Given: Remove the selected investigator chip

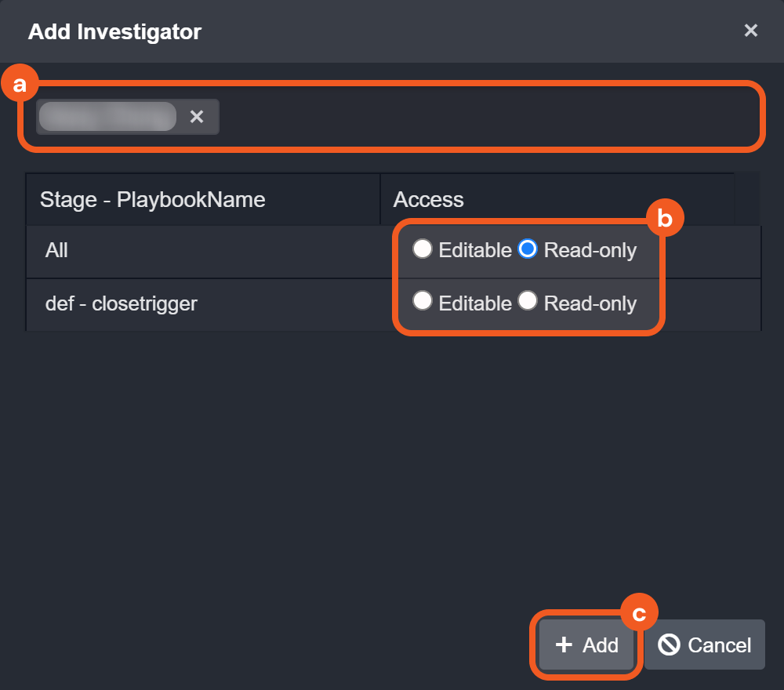Looking at the screenshot, I should pyautogui.click(x=197, y=117).
